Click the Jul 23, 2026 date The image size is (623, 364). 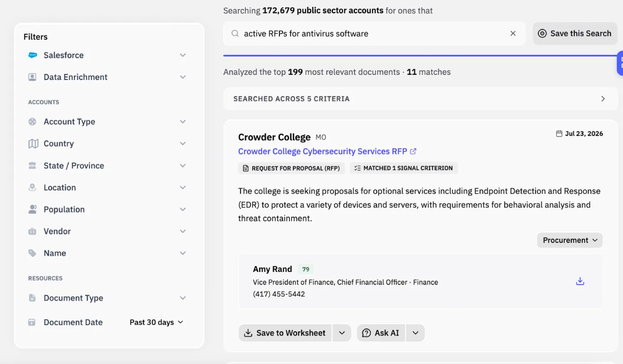pyautogui.click(x=584, y=134)
